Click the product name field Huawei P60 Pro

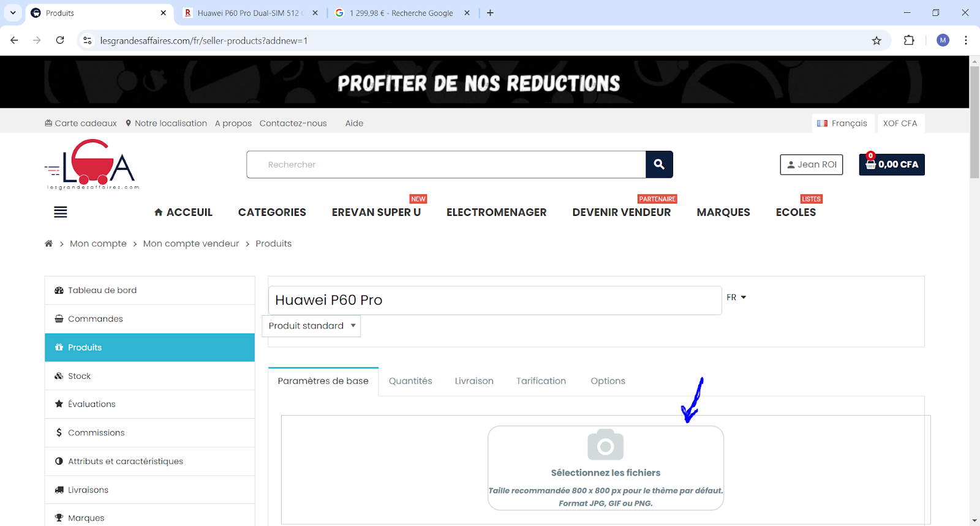[x=495, y=300]
